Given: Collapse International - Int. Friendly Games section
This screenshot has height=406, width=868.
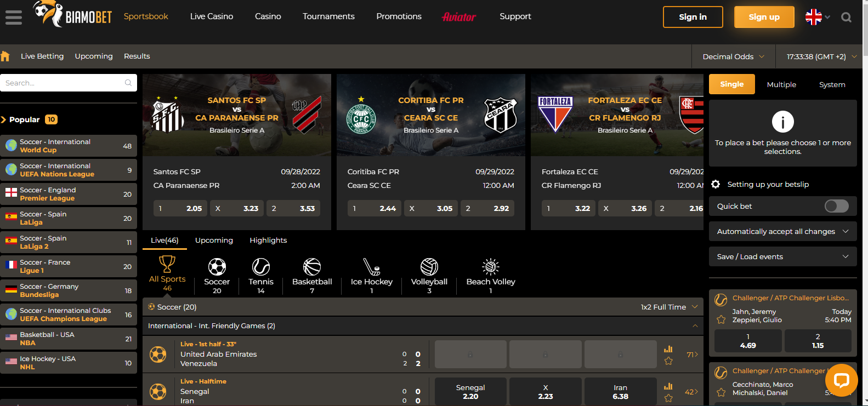Looking at the screenshot, I should 695,325.
